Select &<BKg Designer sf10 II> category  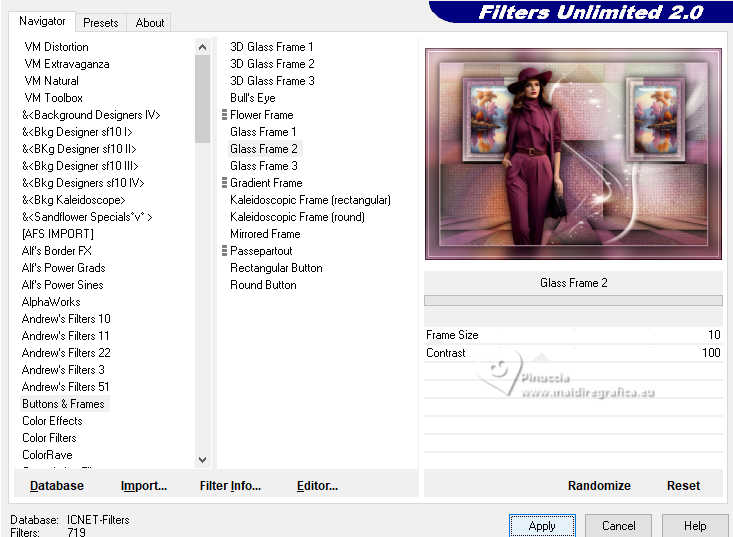click(79, 149)
